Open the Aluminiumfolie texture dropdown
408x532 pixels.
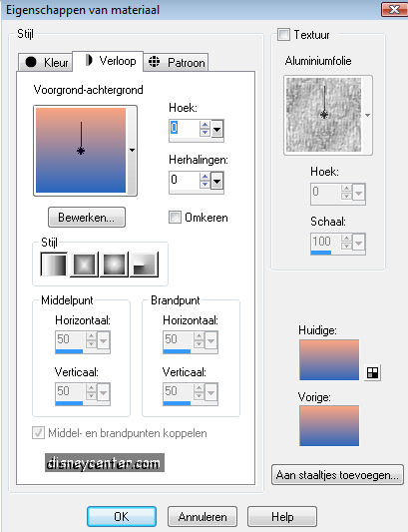(367, 116)
